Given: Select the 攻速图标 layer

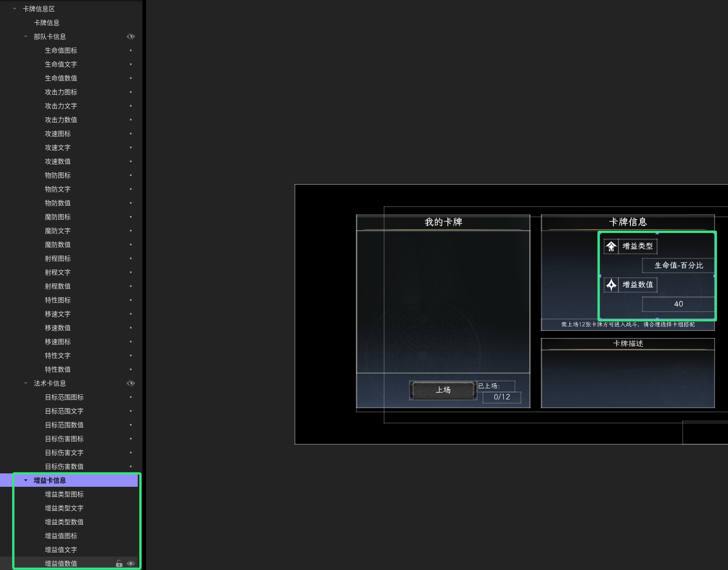Looking at the screenshot, I should pos(58,134).
